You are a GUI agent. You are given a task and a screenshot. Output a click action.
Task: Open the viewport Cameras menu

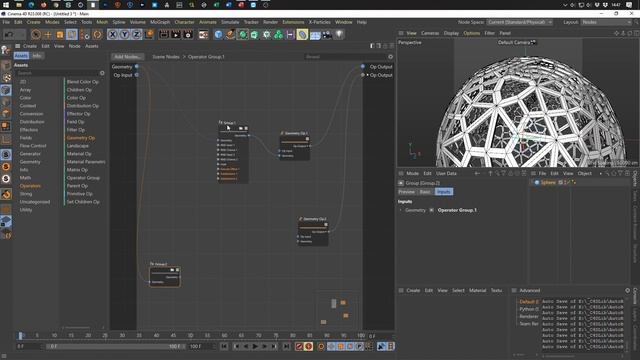point(430,33)
